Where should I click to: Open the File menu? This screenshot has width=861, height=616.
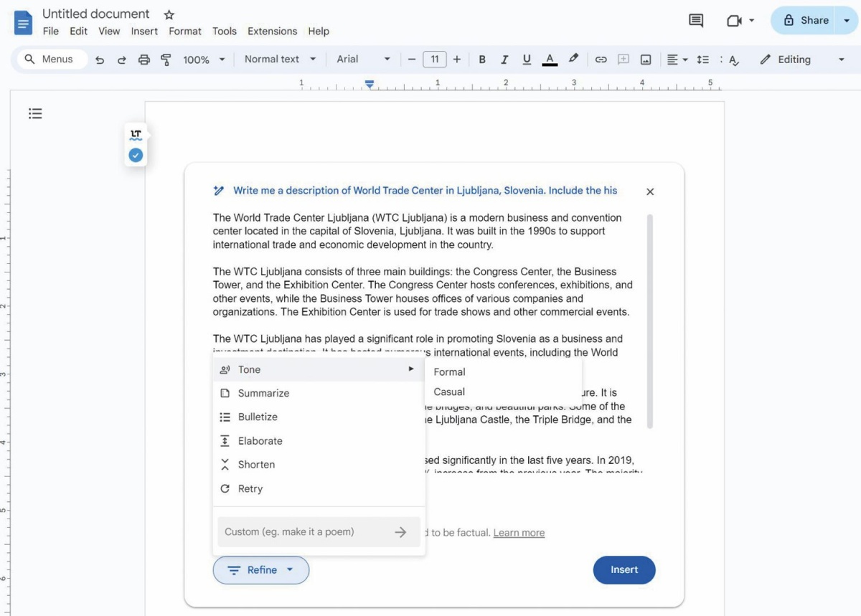click(50, 32)
